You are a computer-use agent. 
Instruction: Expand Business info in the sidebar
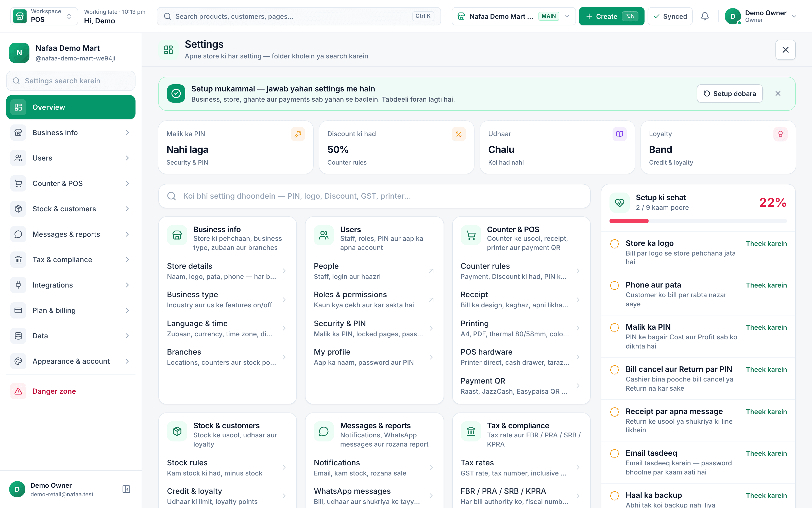click(71, 132)
